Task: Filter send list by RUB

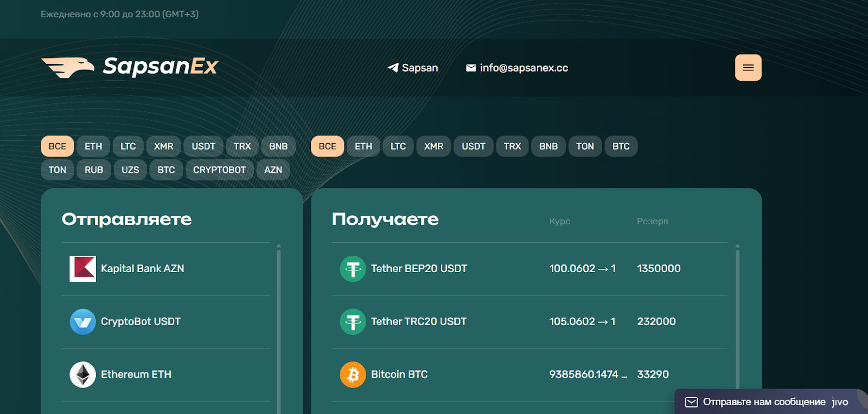Action: 94,170
